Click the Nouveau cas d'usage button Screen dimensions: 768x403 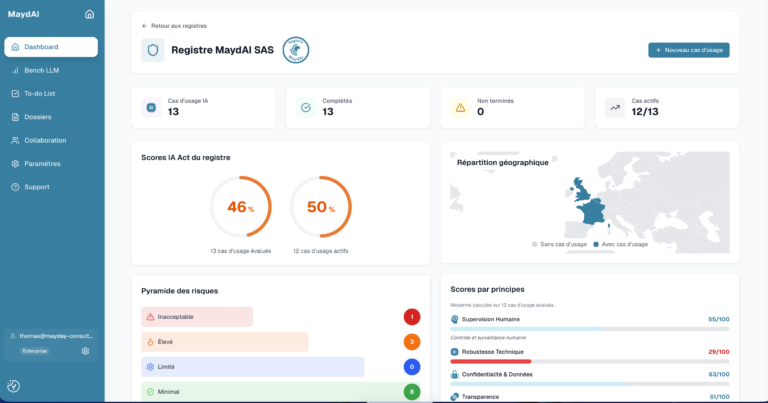(x=689, y=50)
